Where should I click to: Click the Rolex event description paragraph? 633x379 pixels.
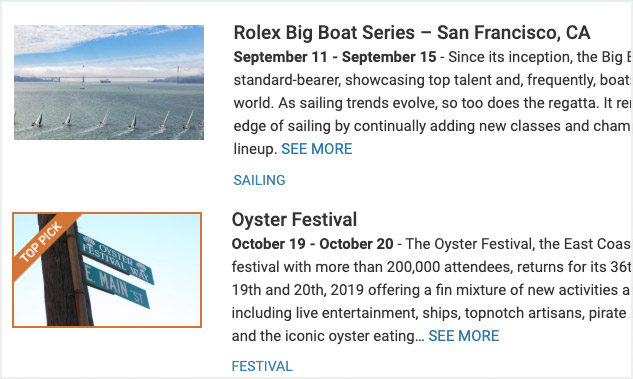(432, 103)
